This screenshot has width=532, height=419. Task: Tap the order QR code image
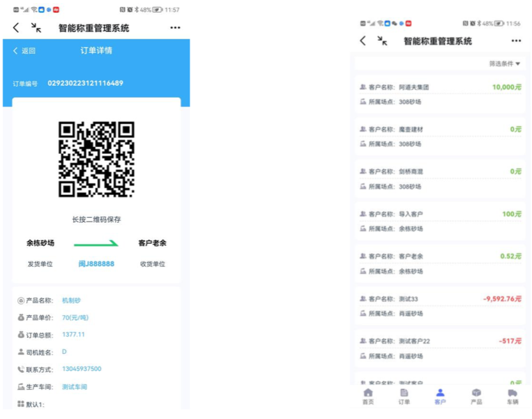coord(96,160)
